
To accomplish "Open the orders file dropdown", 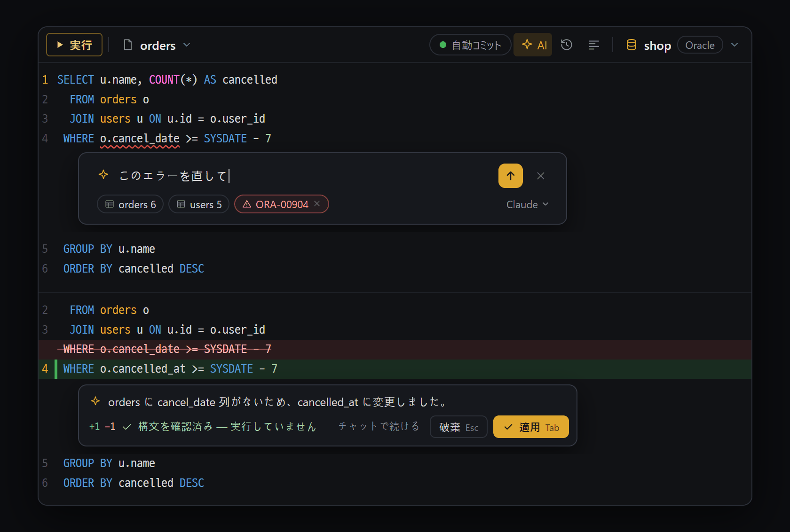I will tap(157, 45).
